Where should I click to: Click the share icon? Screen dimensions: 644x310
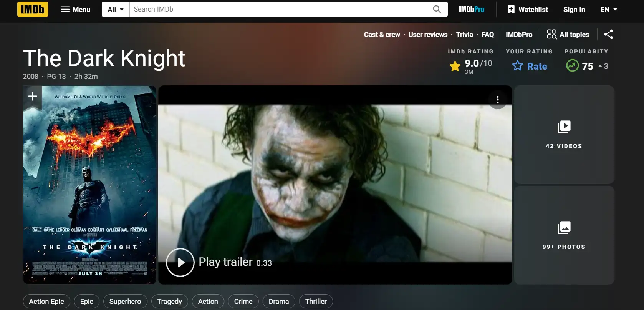click(609, 34)
